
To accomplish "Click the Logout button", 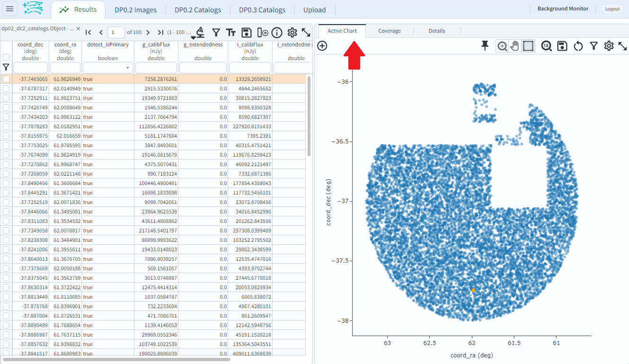I will (x=612, y=9).
